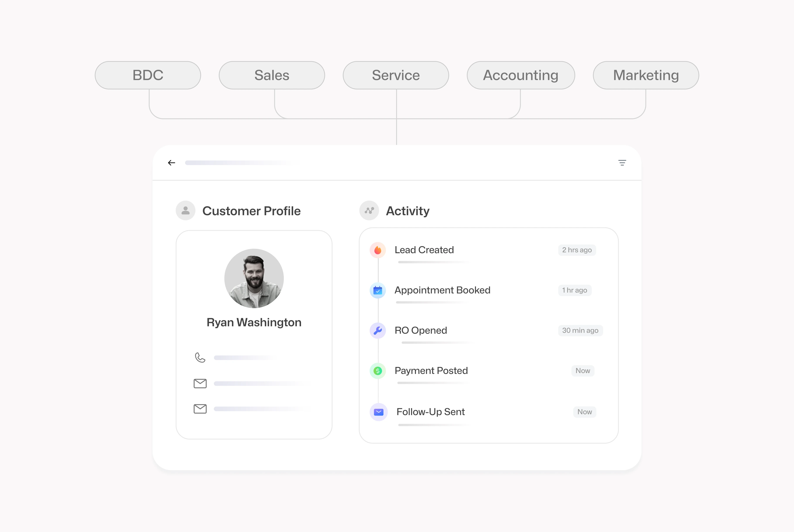Click the Appointment Booked calendar icon

(x=378, y=290)
